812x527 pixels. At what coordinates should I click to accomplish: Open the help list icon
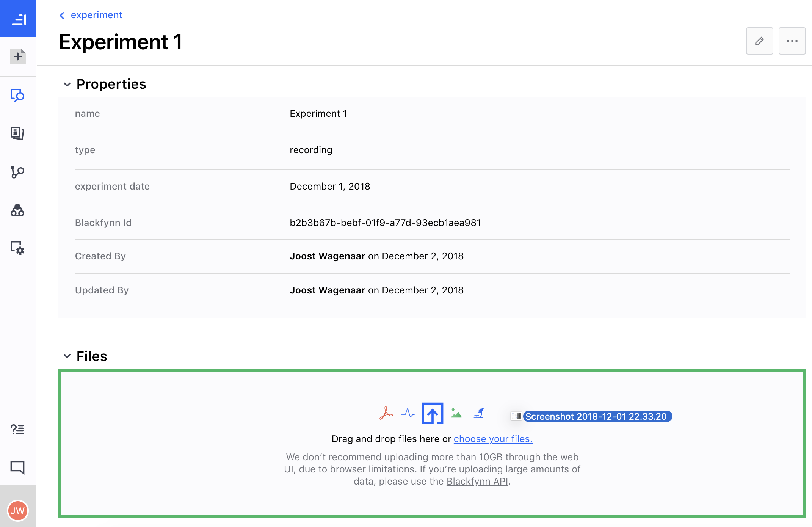(17, 429)
